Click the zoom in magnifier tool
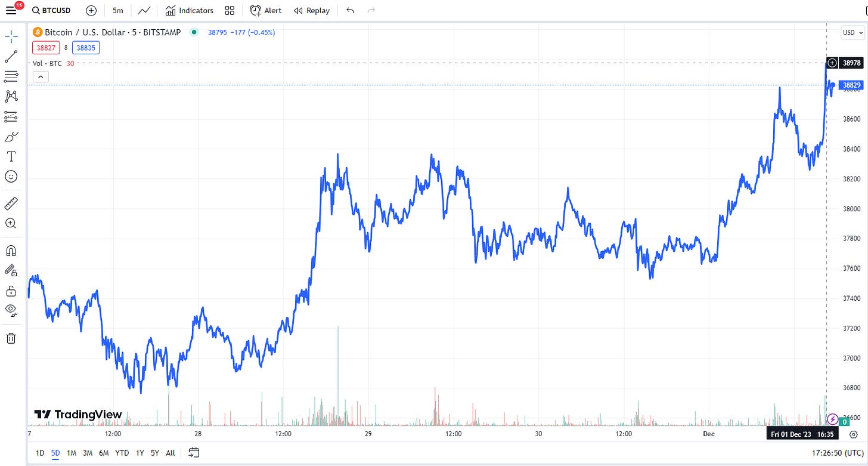Viewport: 868px width, 466px height. (x=11, y=223)
